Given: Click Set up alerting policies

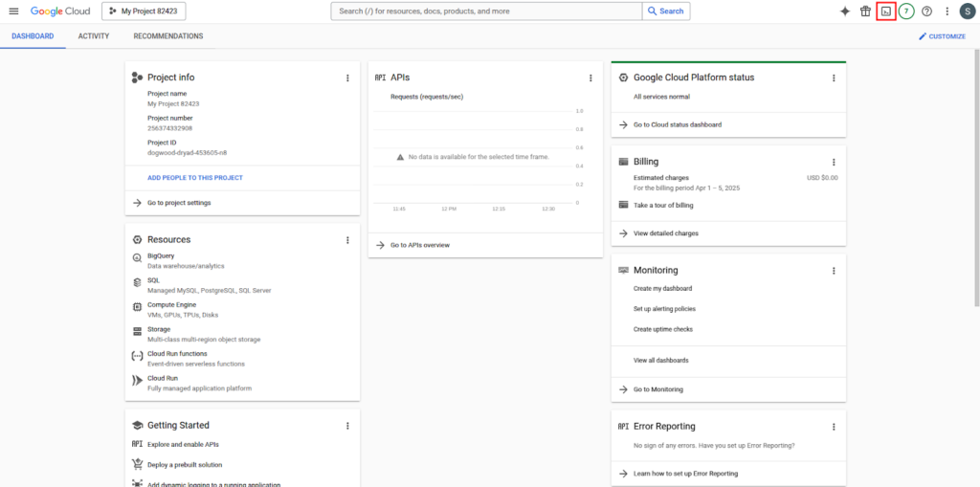Looking at the screenshot, I should tap(664, 309).
